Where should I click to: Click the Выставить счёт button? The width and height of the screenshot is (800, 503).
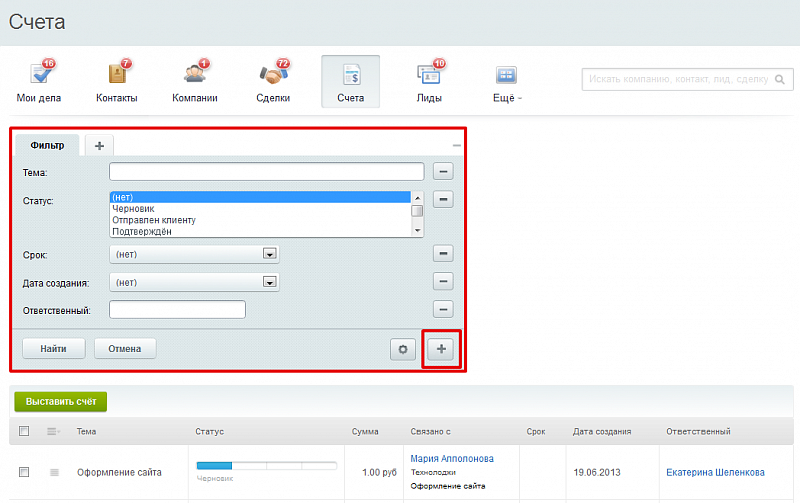click(x=61, y=401)
